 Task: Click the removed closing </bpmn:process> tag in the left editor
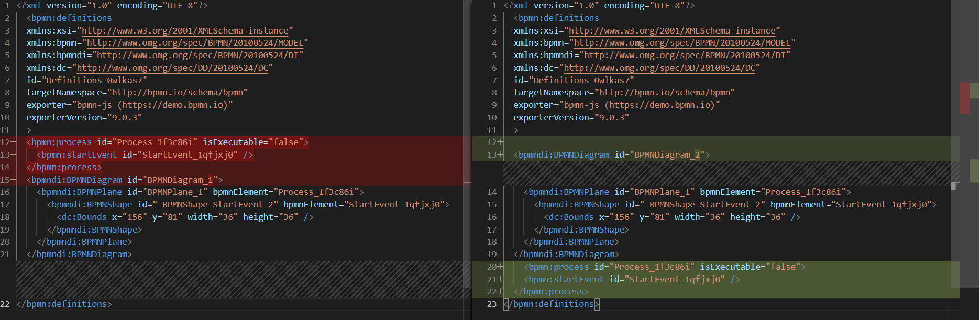click(64, 167)
